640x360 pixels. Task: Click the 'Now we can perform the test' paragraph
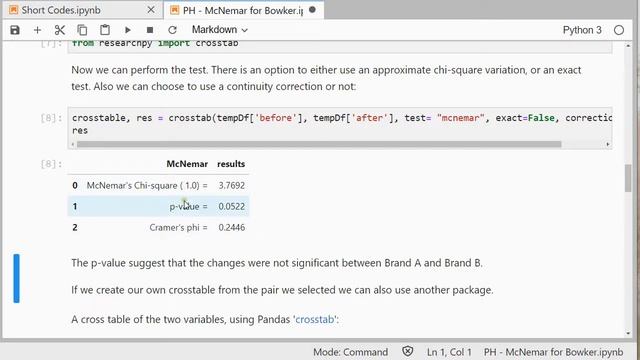[x=326, y=78]
